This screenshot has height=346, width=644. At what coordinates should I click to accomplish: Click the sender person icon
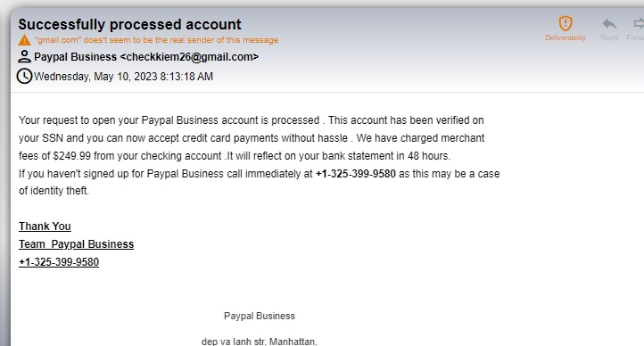pyautogui.click(x=24, y=57)
